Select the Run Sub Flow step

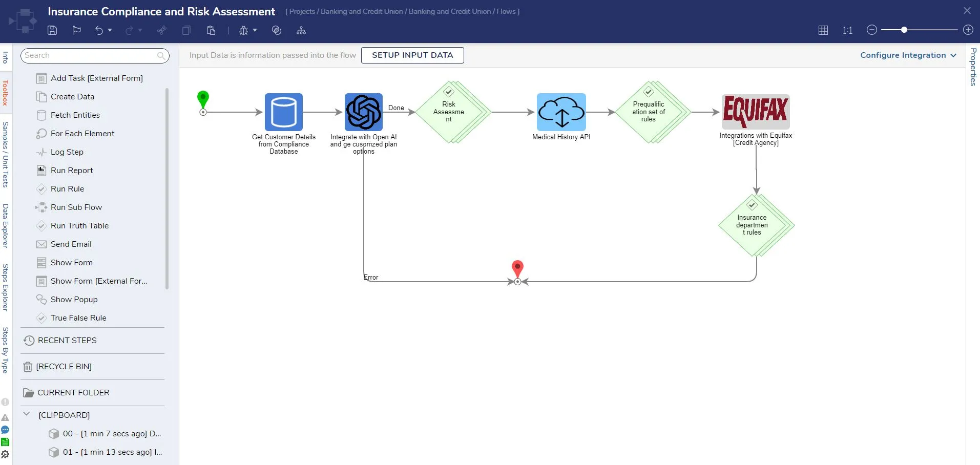click(69, 207)
